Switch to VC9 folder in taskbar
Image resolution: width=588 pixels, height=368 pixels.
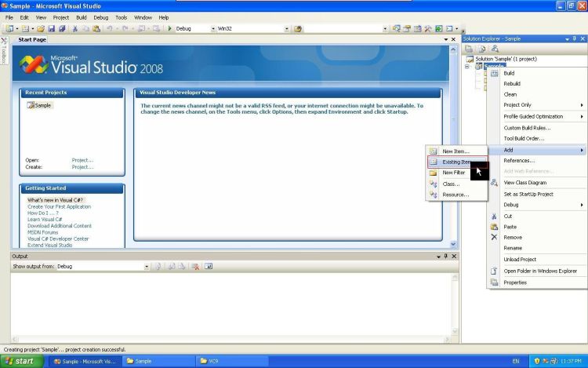coord(232,361)
